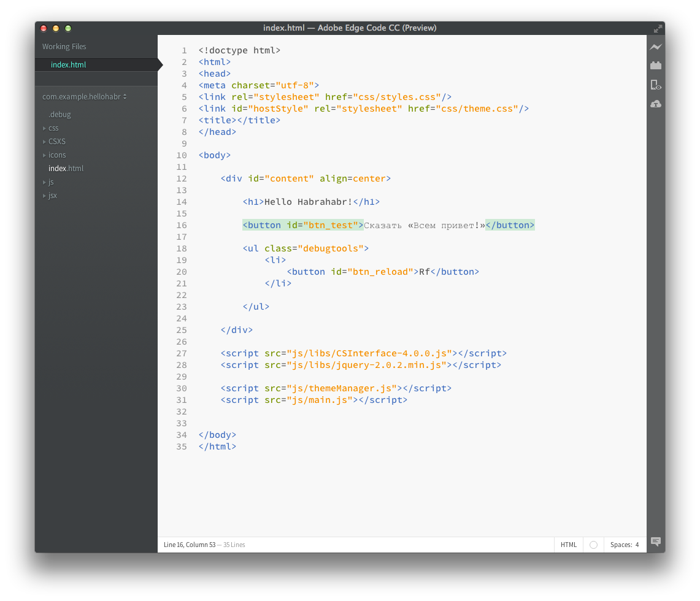Click the window title 'index.html — Adobe Edge Code CC'
This screenshot has width=700, height=601.
point(350,28)
